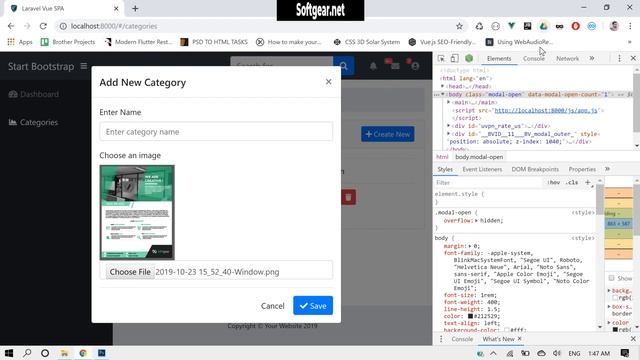The height and width of the screenshot is (360, 640).
Task: Open a new browser tab
Action: pos(135,8)
